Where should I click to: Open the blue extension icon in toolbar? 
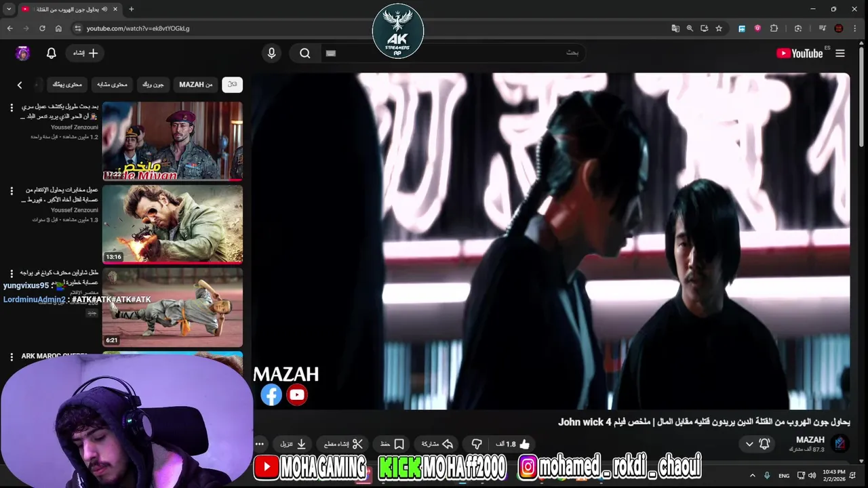(x=742, y=28)
